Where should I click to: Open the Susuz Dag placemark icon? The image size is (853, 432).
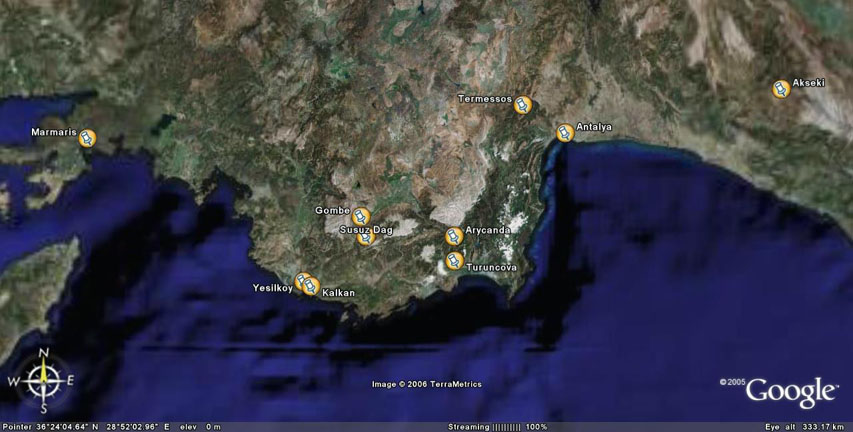click(x=366, y=236)
